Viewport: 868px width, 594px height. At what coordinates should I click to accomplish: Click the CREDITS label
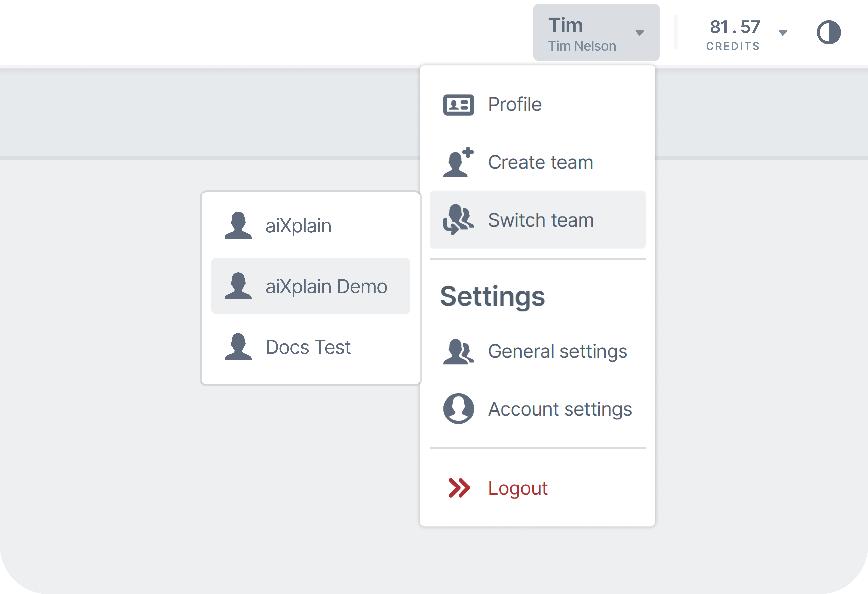click(733, 46)
